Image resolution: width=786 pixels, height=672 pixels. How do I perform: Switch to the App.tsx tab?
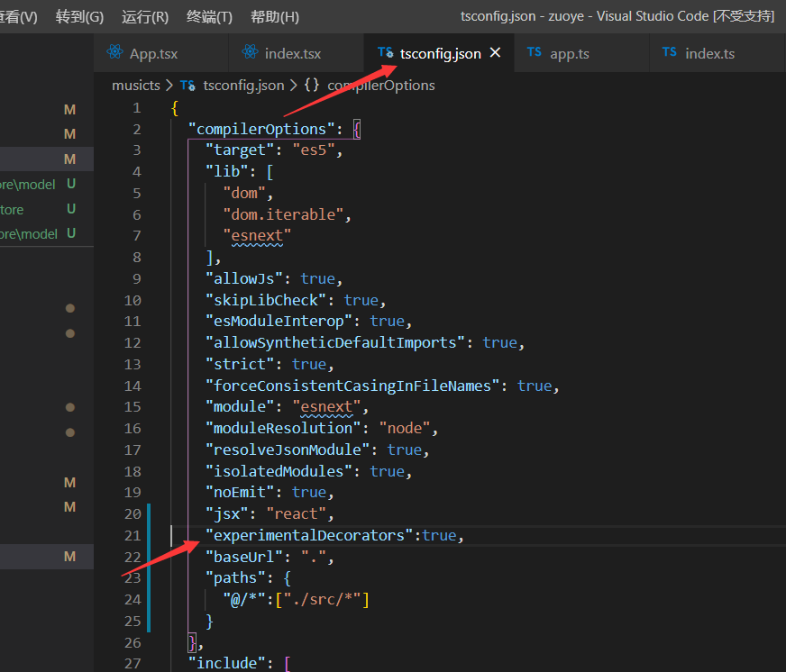pos(161,53)
